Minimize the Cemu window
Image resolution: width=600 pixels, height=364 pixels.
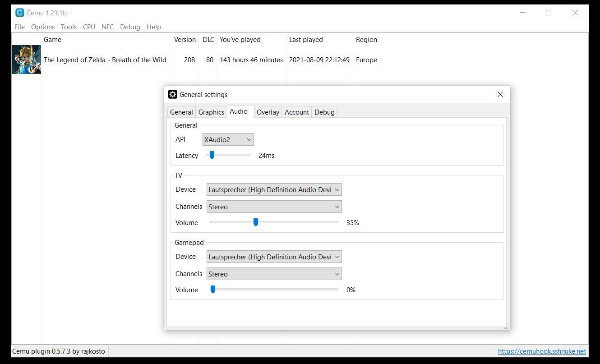pyautogui.click(x=522, y=13)
